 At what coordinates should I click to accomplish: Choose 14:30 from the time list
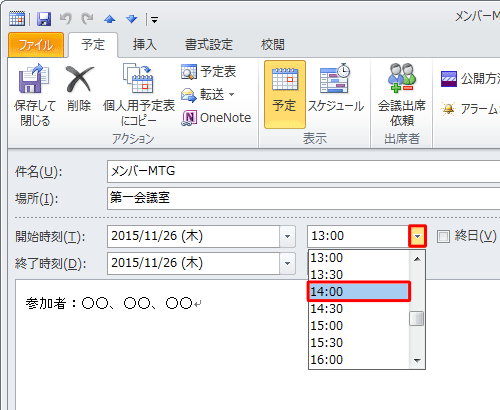(359, 309)
